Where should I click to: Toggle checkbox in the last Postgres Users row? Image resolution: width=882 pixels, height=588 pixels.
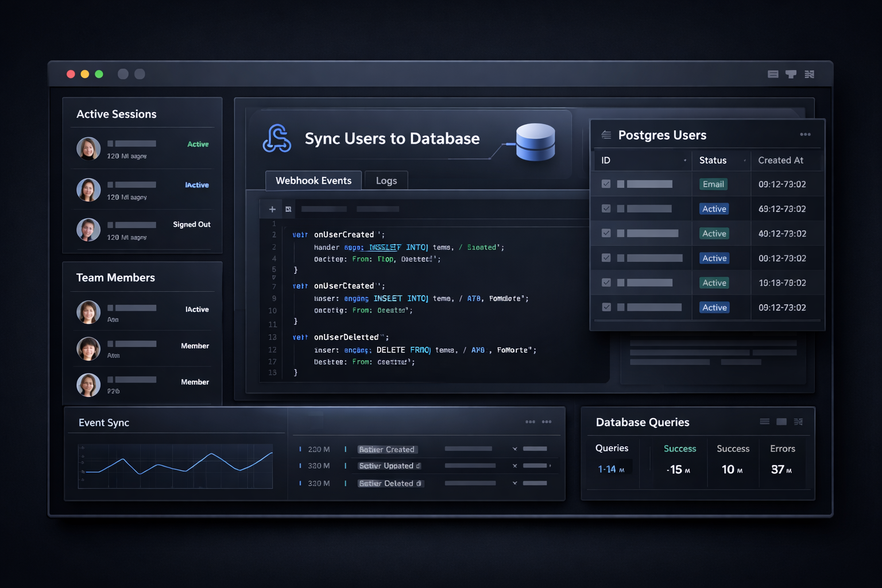pyautogui.click(x=606, y=307)
